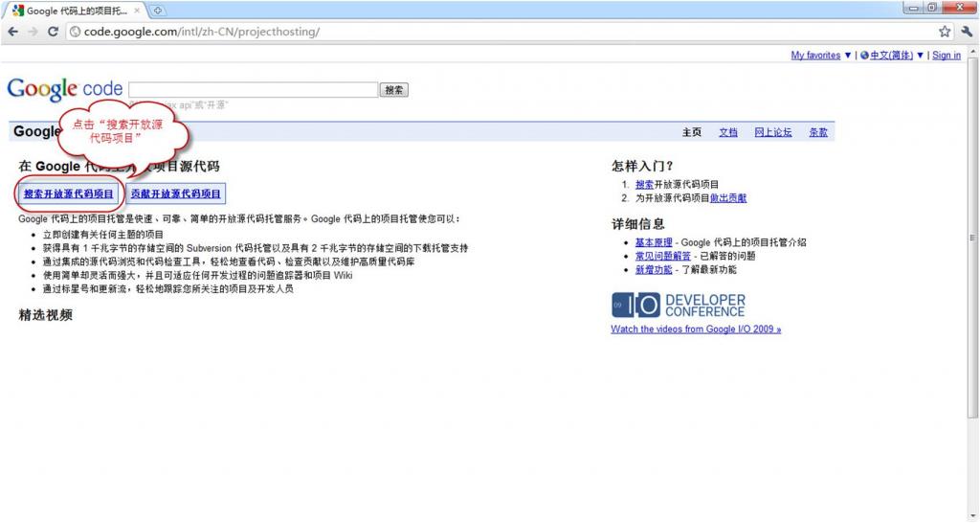Expand the My favorites dropdown
Screen dimensions: 980x523
[x=820, y=55]
